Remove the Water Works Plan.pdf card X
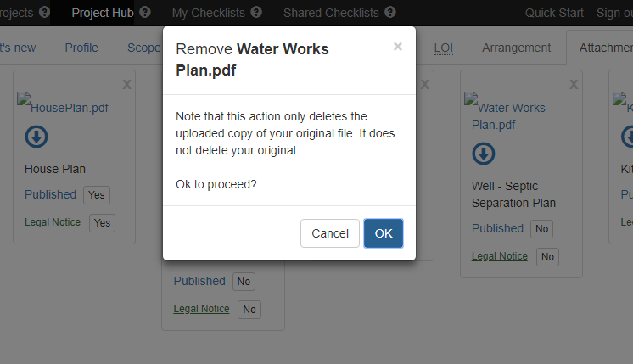 (574, 84)
